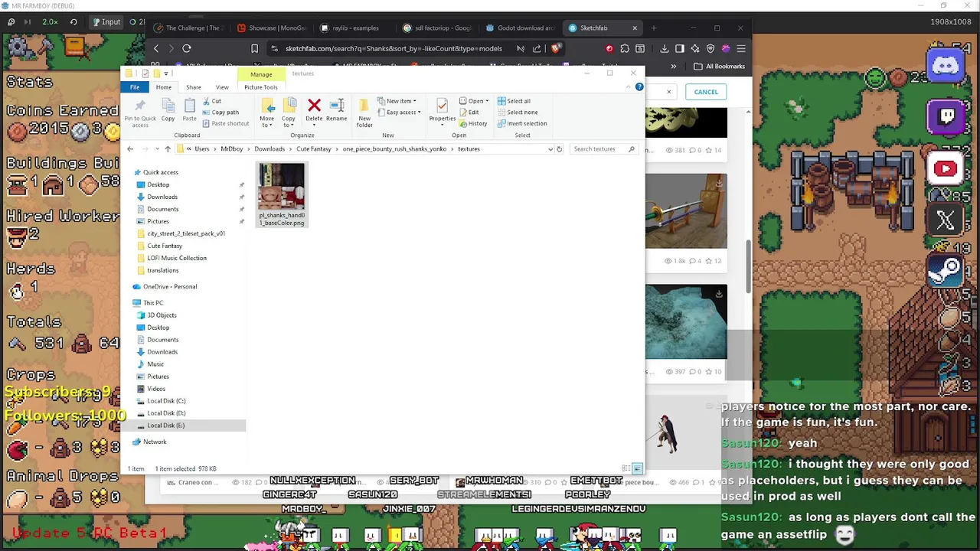This screenshot has height=551, width=980.
Task: Open file Properties from the ribbon
Action: point(442,111)
